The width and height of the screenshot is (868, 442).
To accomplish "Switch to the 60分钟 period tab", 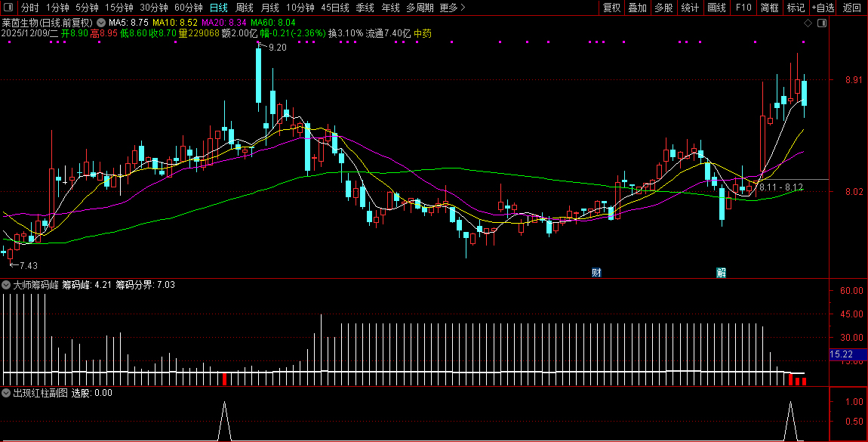I will tap(189, 8).
